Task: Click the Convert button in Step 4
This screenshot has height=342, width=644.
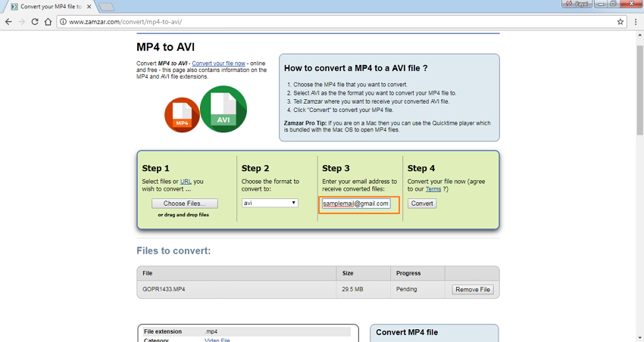Action: click(x=422, y=204)
